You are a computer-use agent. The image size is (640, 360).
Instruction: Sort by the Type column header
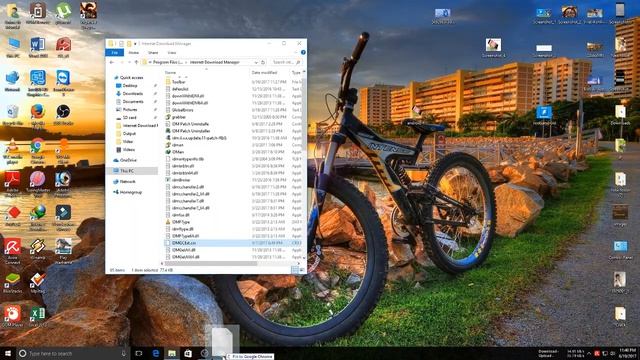point(296,73)
